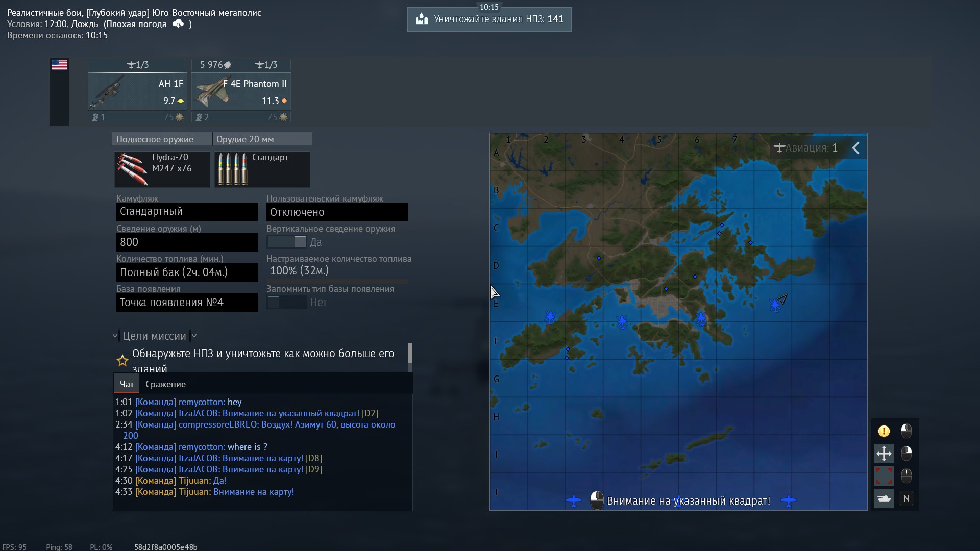
Task: Open the Стандарт 20 mm ammo belt
Action: (x=262, y=169)
